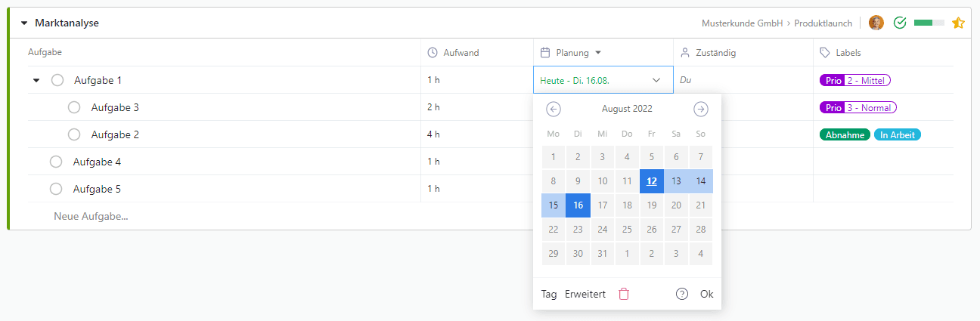Click the '4 h' effort of Aufgabe 2
Screen dimensions: 980x321
click(x=433, y=134)
